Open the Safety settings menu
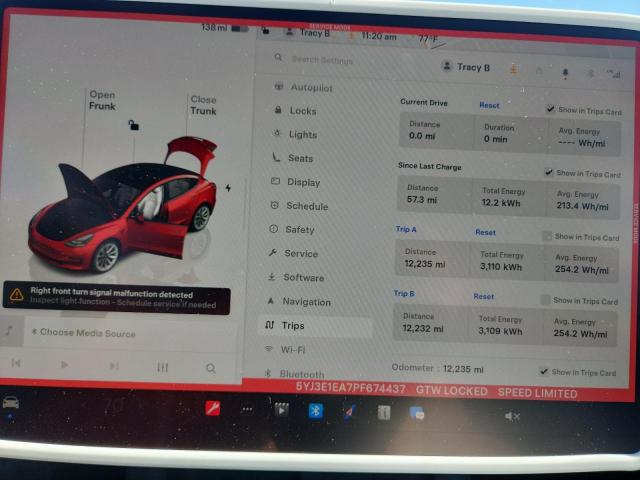 click(x=292, y=229)
